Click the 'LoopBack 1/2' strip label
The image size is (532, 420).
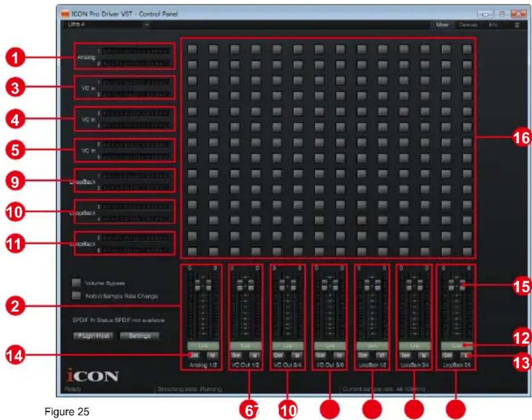(x=372, y=365)
